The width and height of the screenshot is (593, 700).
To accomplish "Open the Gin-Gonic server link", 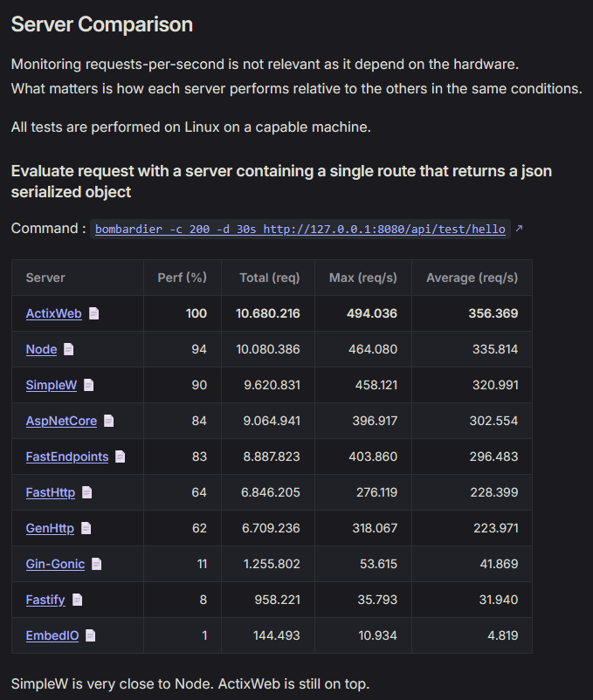I will (x=55, y=564).
